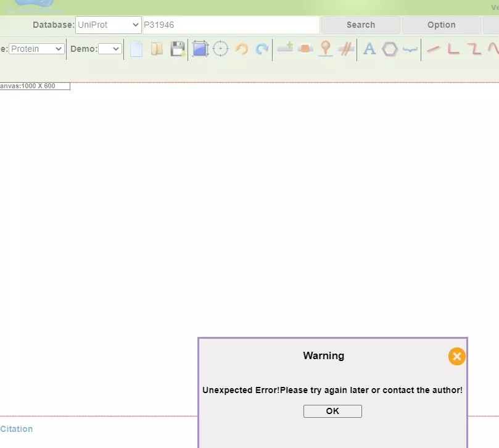Select the straight line drawing tool
This screenshot has height=448, width=499.
tap(434, 49)
